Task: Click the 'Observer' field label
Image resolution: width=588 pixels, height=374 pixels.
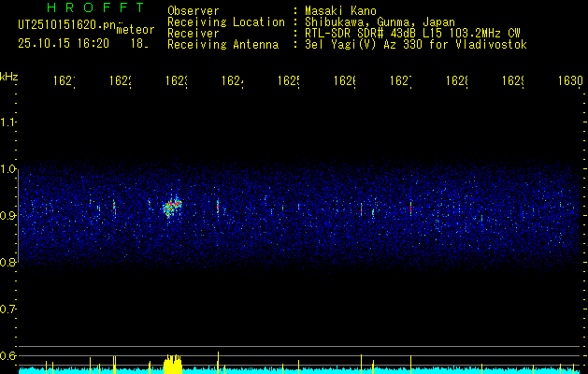Action: (x=194, y=11)
